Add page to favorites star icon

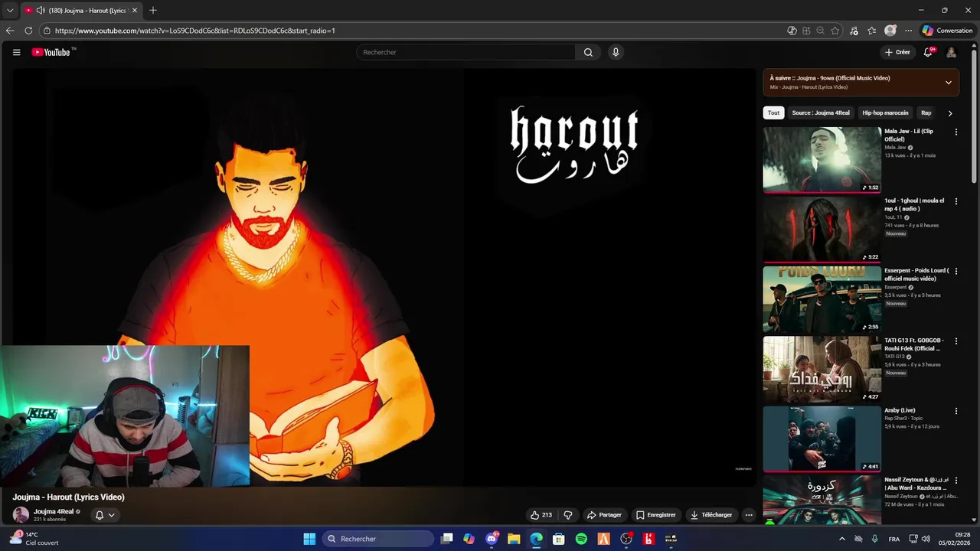(x=835, y=31)
